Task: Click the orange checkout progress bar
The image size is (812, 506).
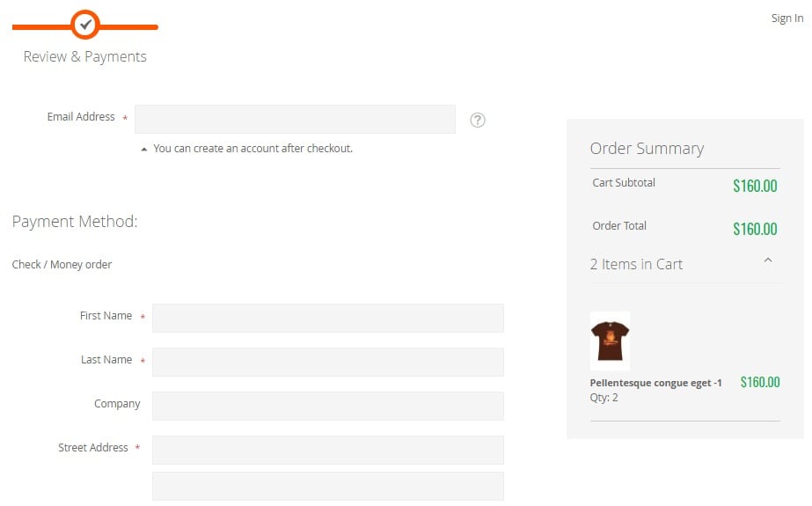Action: pos(85,27)
